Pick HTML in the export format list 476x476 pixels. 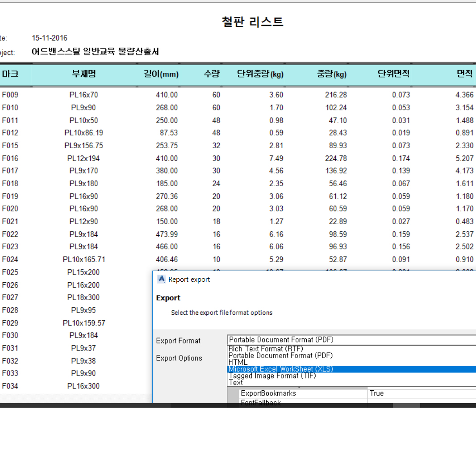[x=351, y=362]
